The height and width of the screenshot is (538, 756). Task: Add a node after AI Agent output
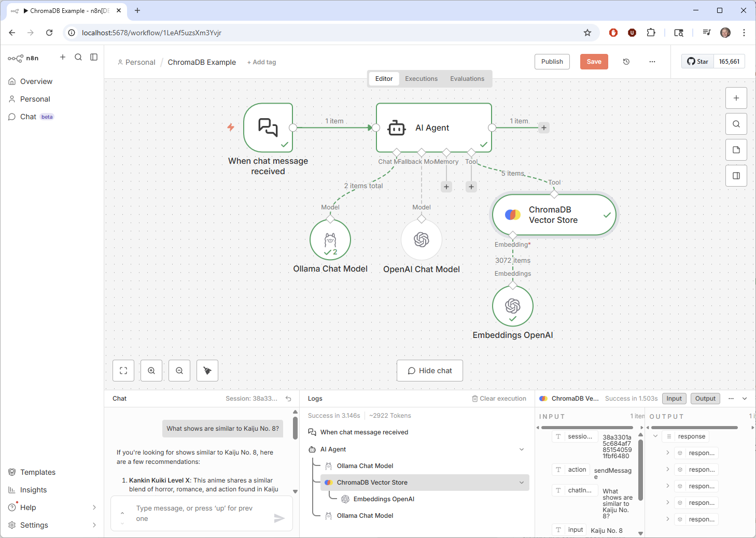coord(544,128)
